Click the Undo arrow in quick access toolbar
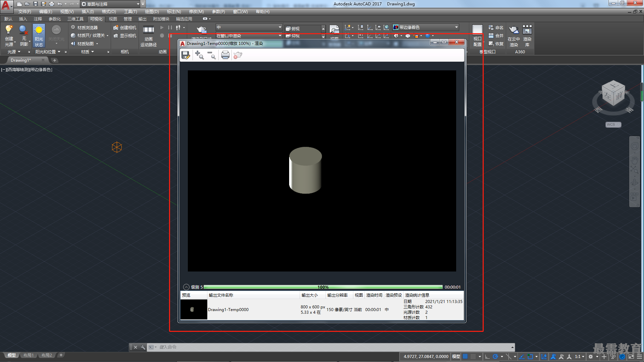Viewport: 644px width, 362px height. coord(60,4)
